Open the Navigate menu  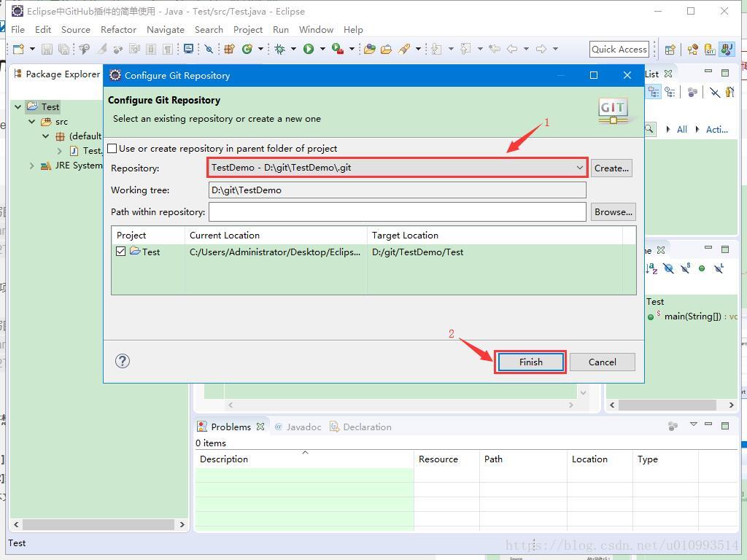coord(166,29)
